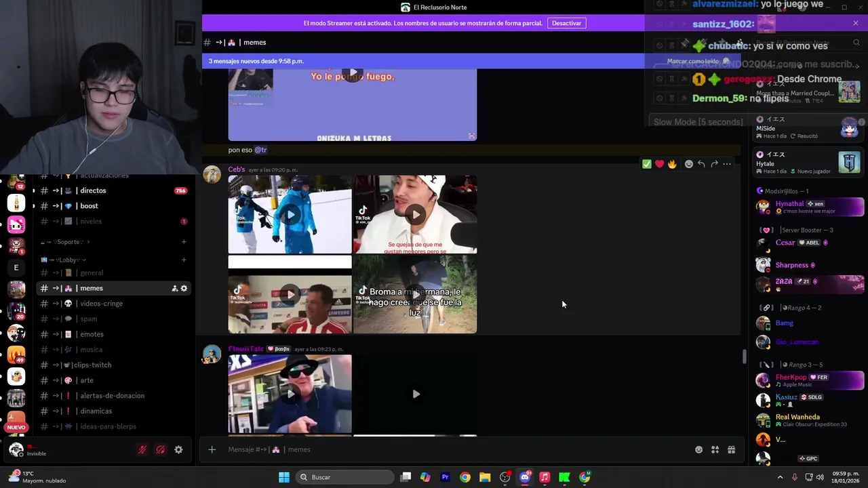Open File Explorer from the taskbar
Image resolution: width=868 pixels, height=488 pixels.
pos(485,477)
